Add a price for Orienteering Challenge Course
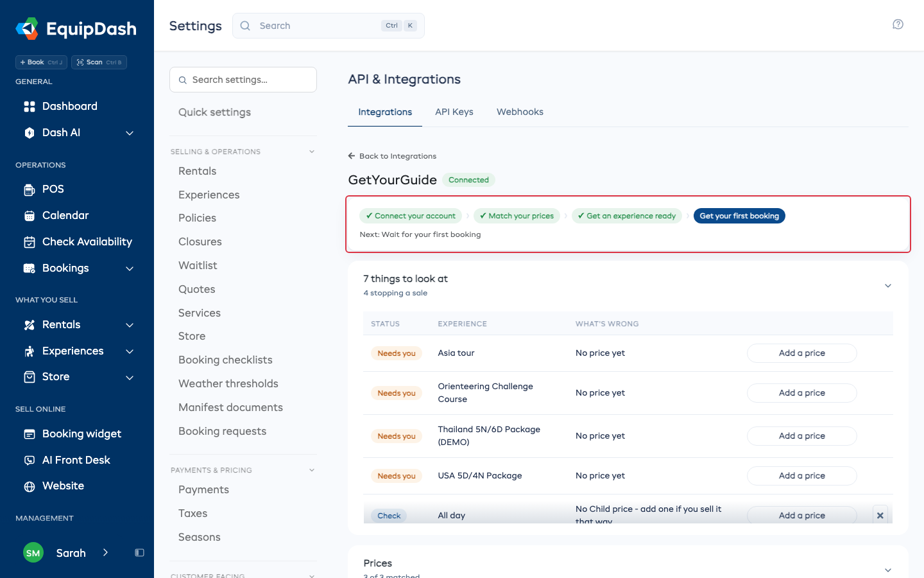Viewport: 924px width, 578px height. 802,393
